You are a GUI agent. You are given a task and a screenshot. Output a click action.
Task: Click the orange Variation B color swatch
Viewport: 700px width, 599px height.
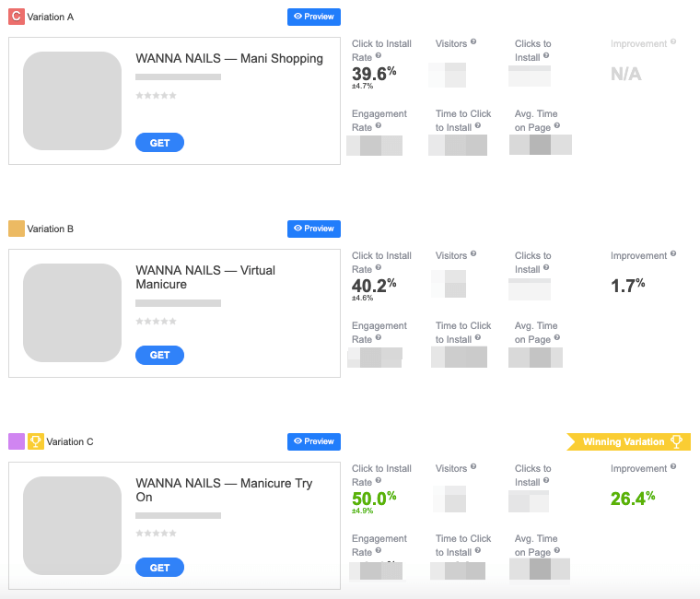coord(17,229)
